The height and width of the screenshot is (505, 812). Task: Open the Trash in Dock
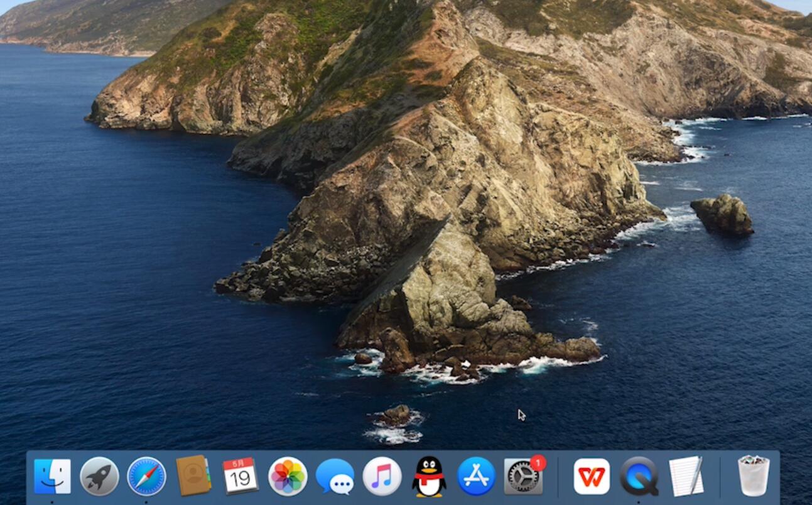point(753,475)
